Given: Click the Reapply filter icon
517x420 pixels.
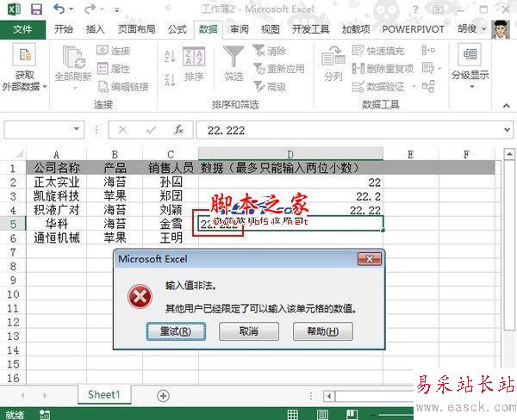Looking at the screenshot, I should click(x=259, y=69).
